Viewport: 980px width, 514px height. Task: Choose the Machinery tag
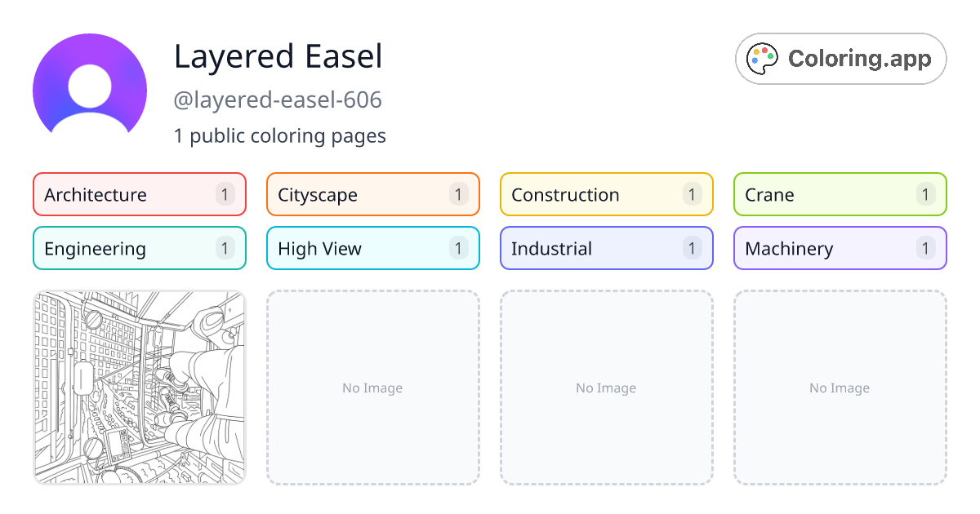coord(840,248)
